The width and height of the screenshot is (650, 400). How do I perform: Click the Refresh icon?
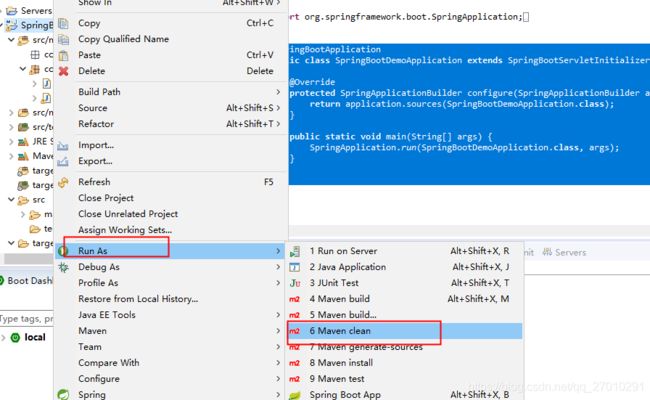coord(63,182)
